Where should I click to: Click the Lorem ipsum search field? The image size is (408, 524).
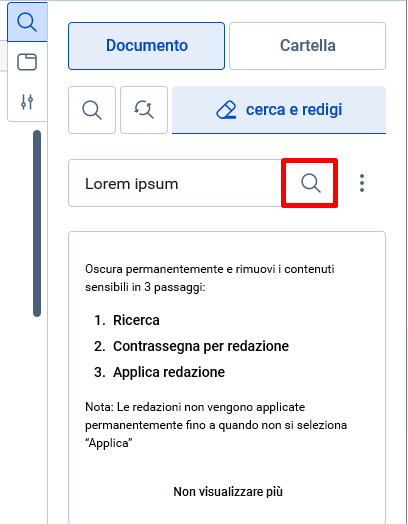tap(175, 183)
